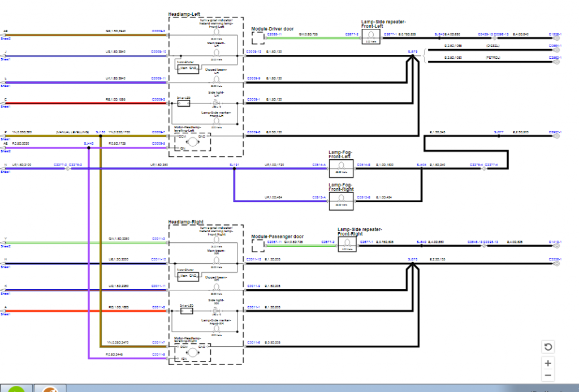
Task: Open connector link C0514-A
Action: [319, 164]
